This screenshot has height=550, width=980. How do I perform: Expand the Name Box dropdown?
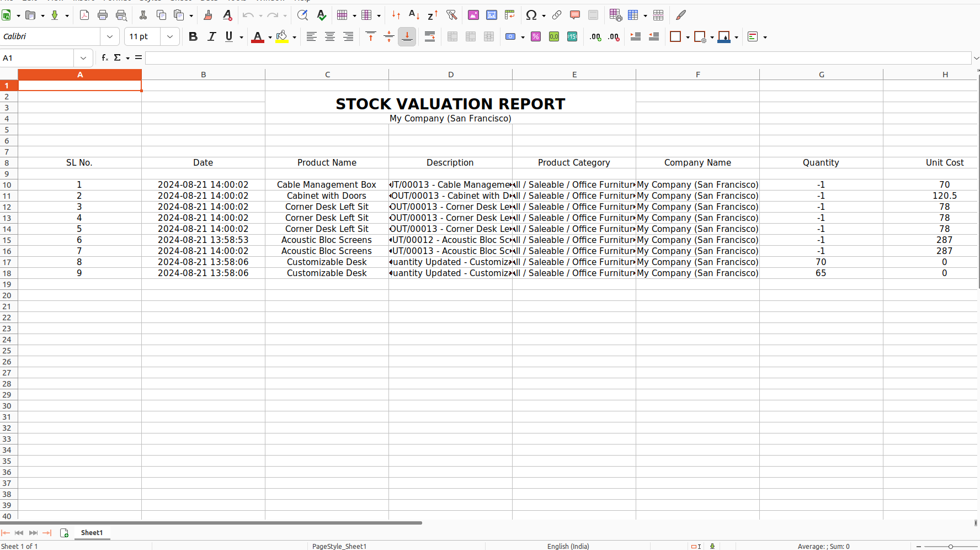click(83, 57)
